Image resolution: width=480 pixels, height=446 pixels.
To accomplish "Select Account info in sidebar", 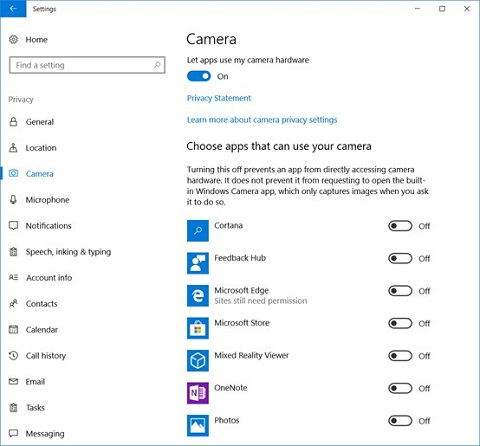I will (49, 278).
